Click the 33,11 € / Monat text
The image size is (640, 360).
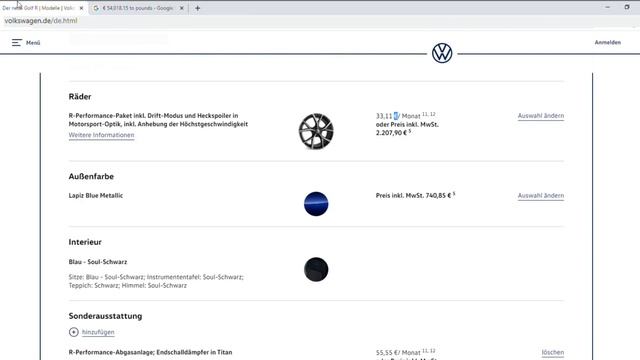click(398, 116)
